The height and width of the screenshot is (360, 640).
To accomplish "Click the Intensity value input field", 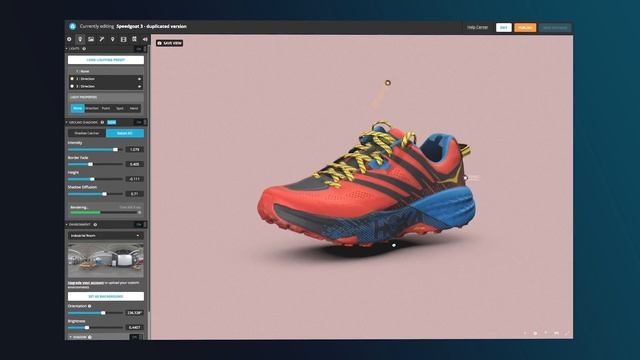I will pyautogui.click(x=134, y=150).
